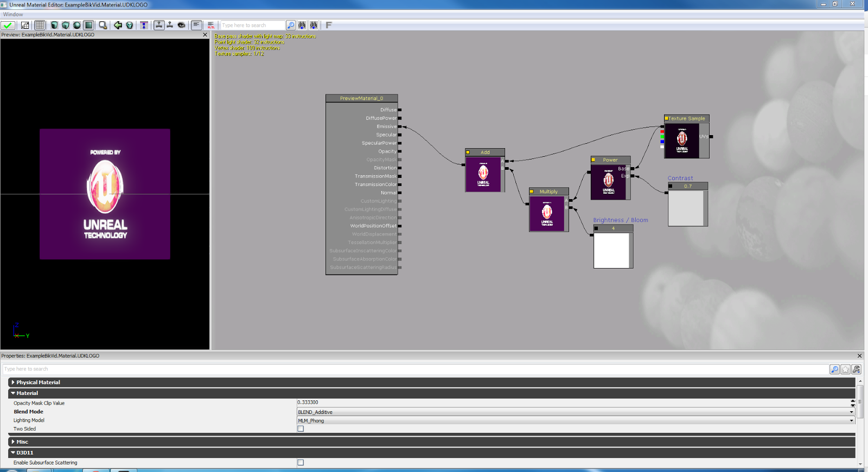Click the second binoculars find icon
This screenshot has width=868, height=472.
pos(314,25)
